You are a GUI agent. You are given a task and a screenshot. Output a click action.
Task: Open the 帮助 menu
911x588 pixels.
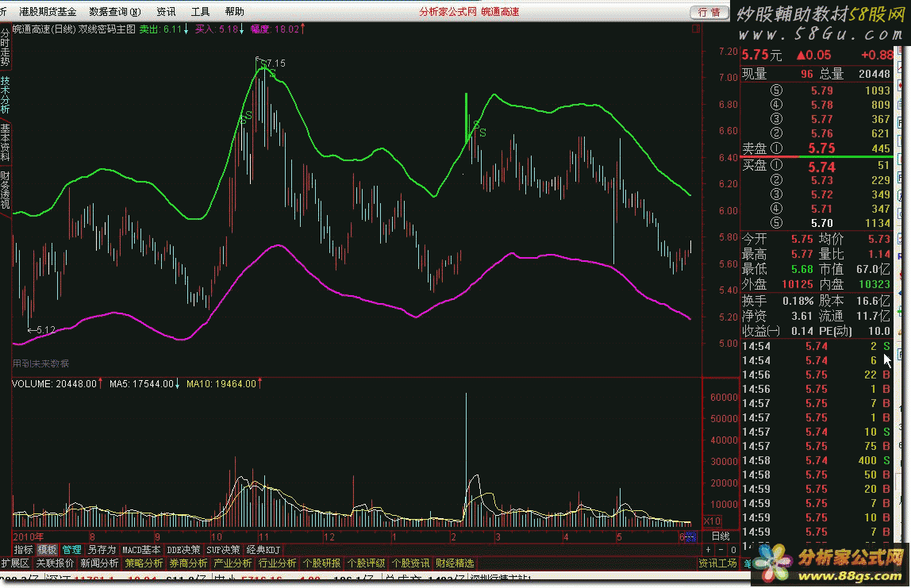pos(234,12)
